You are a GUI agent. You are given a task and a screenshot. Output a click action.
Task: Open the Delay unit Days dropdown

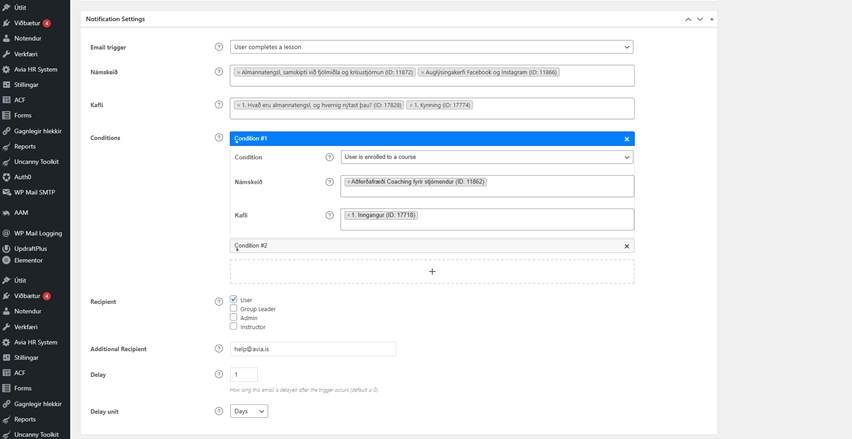(x=248, y=411)
